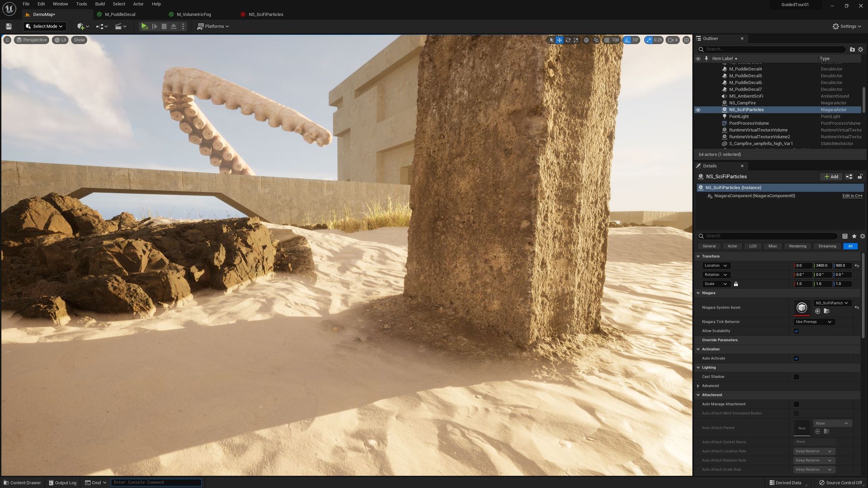
Task: Select the Move tool in viewport toolbar
Action: pos(560,40)
